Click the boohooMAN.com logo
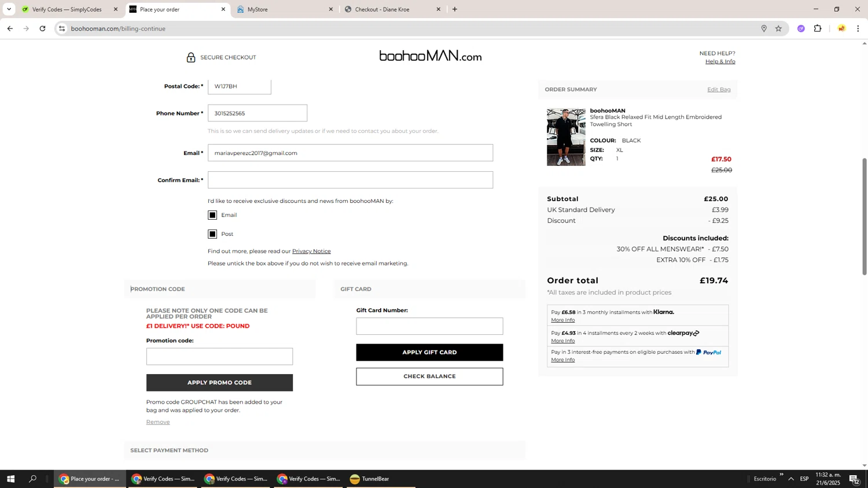The width and height of the screenshot is (868, 488). tap(430, 56)
